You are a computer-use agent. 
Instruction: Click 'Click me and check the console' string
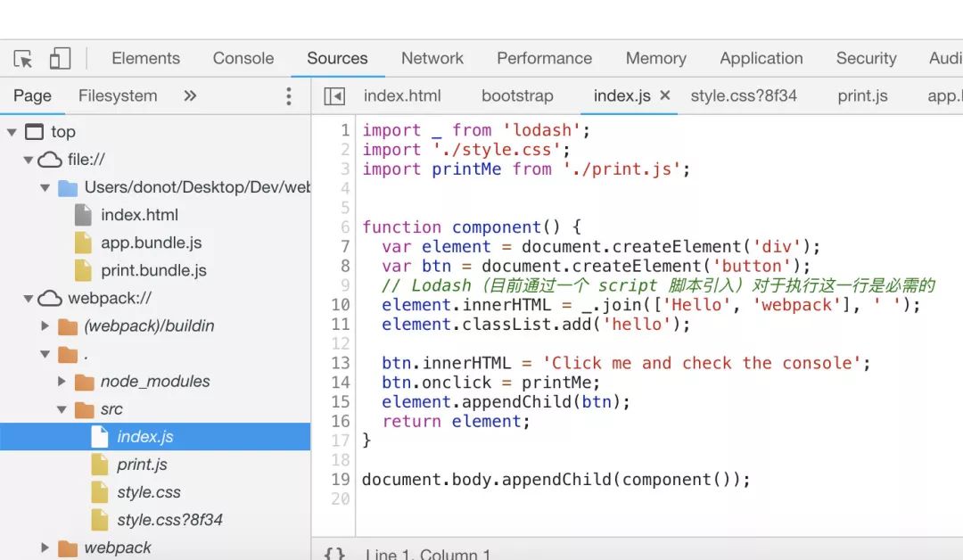click(x=702, y=363)
